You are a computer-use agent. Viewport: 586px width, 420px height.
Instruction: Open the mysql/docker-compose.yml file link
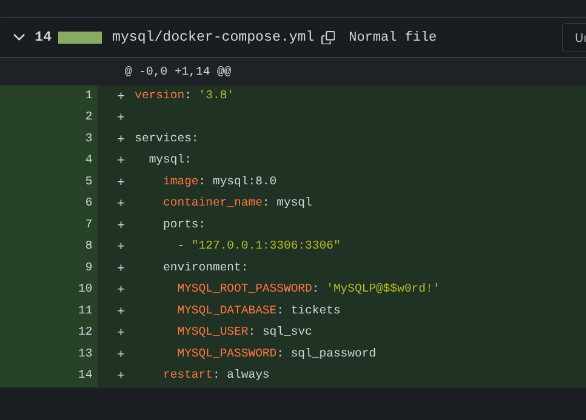pyautogui.click(x=213, y=37)
